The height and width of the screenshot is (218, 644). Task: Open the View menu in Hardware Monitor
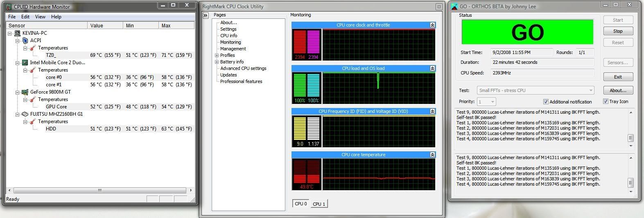pyautogui.click(x=40, y=17)
